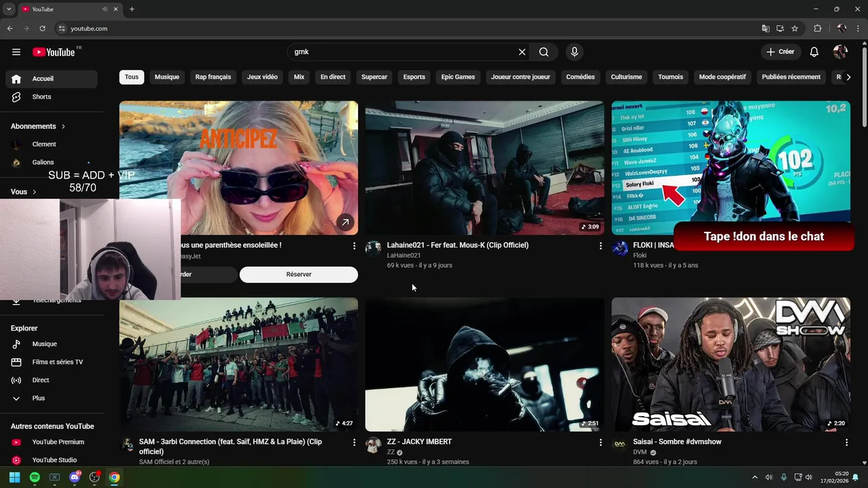Open Films et séries TV
Viewport: 868px width, 488px height.
tap(52, 362)
